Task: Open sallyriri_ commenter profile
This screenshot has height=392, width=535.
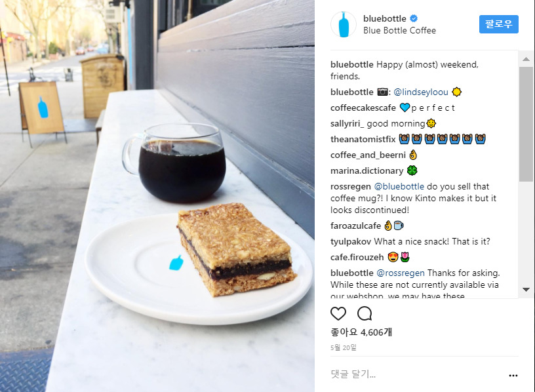Action: 347,123
